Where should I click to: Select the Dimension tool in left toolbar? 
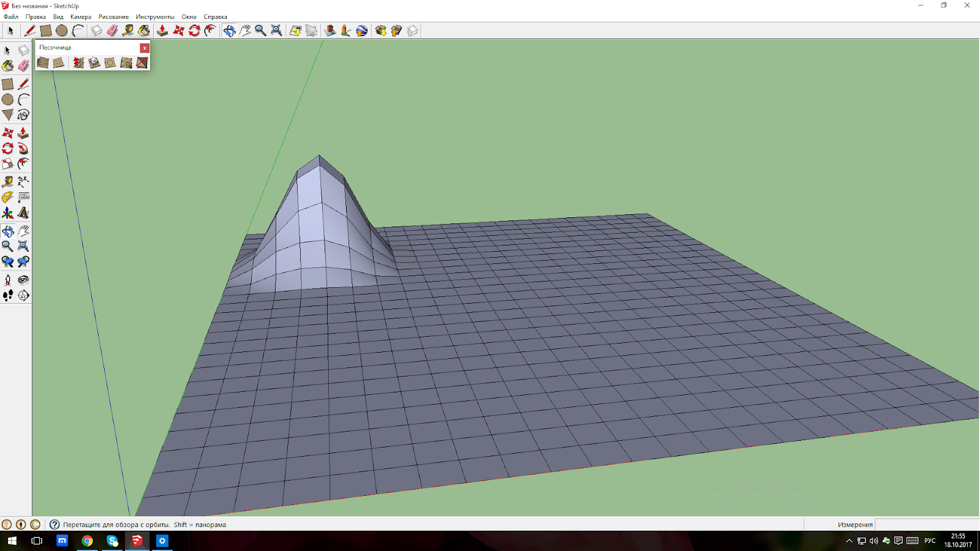[23, 182]
